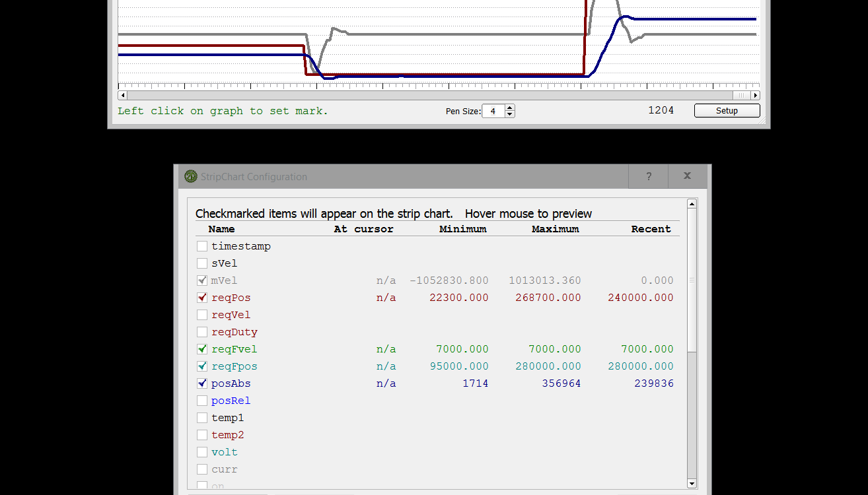Click the reqPos recent value 240000.000
The image size is (868, 495).
[641, 298]
